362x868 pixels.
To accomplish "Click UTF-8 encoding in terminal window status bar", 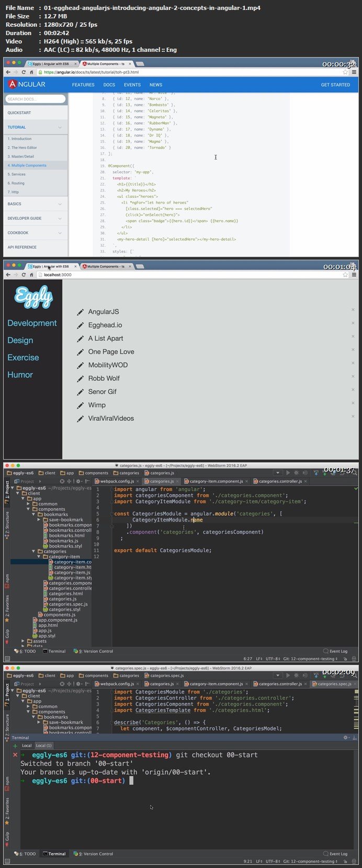I will click(x=271, y=861).
